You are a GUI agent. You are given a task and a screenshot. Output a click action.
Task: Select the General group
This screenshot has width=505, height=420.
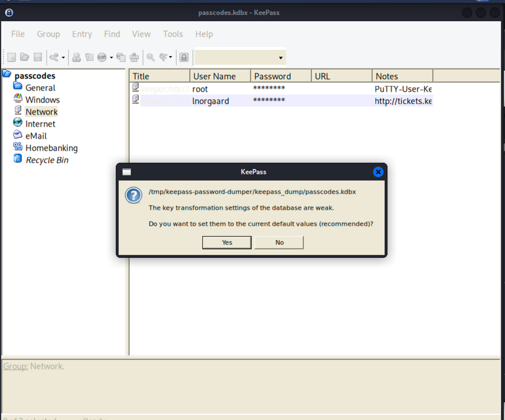[40, 88]
